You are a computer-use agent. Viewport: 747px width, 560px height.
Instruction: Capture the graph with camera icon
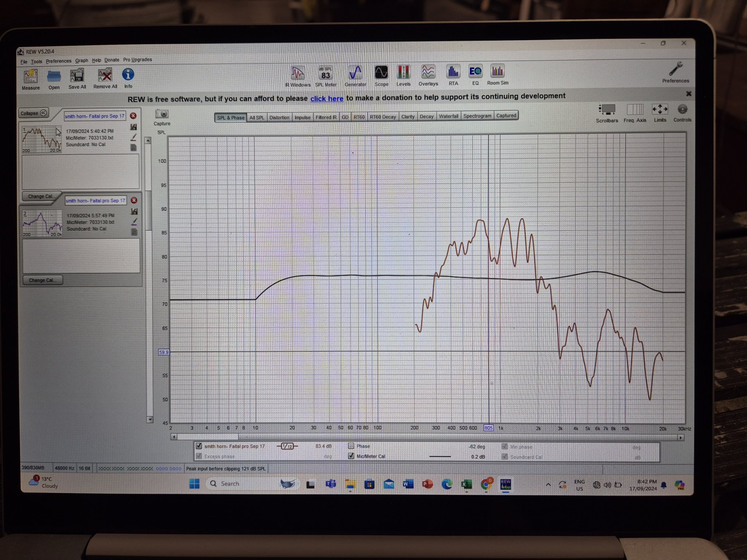click(x=162, y=114)
